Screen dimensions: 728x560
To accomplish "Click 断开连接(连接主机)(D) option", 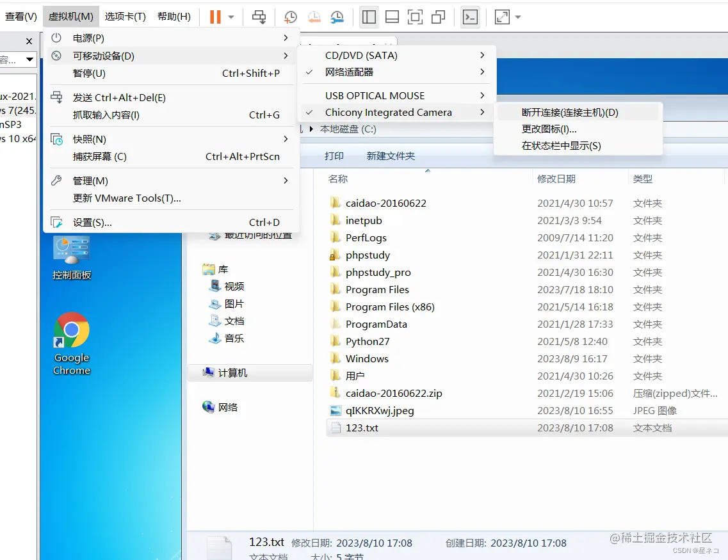I will (578, 112).
